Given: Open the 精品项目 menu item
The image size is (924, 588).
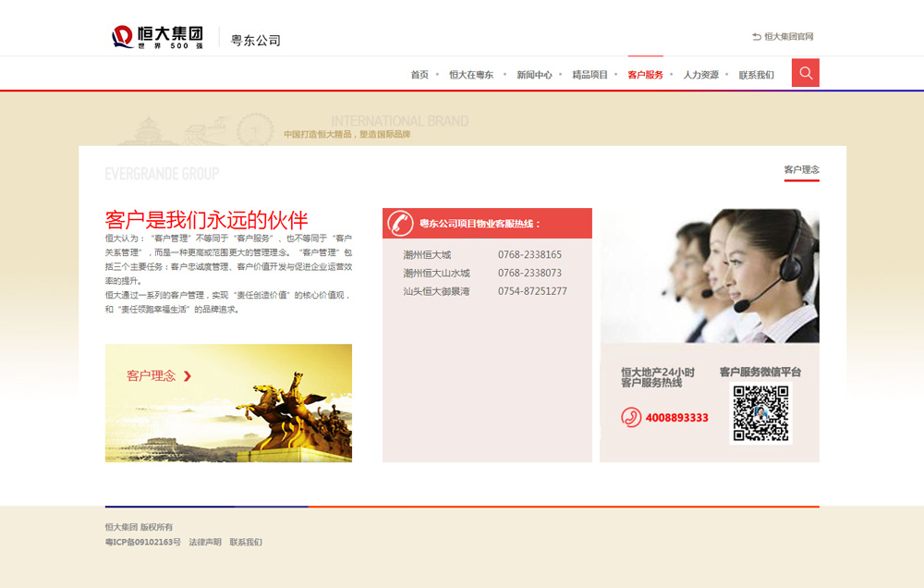Looking at the screenshot, I should pos(590,75).
